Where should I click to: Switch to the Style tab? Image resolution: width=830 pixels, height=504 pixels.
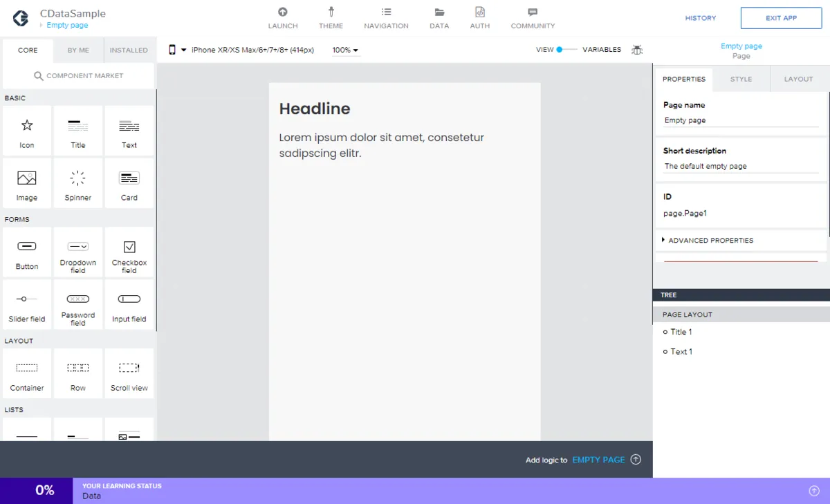[741, 80]
